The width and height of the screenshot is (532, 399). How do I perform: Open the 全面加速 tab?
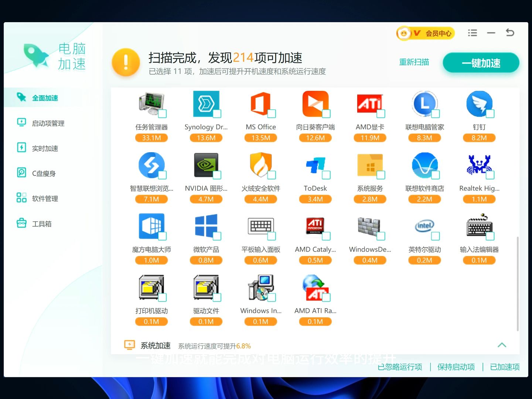click(x=53, y=98)
